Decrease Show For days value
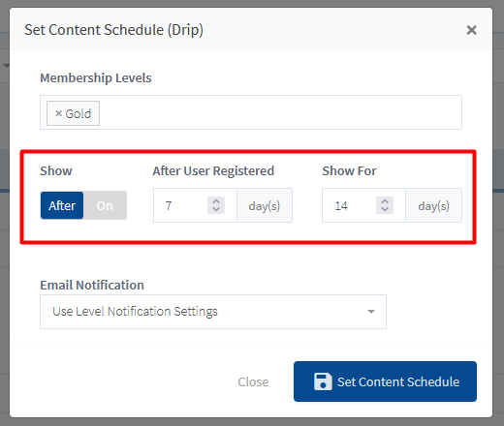Viewport: 504px width, 426px height. (x=385, y=209)
